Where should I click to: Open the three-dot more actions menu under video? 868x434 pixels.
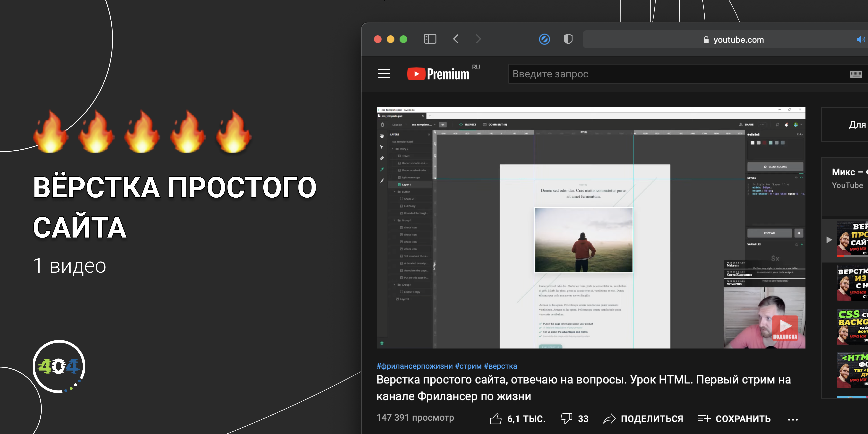click(x=792, y=420)
